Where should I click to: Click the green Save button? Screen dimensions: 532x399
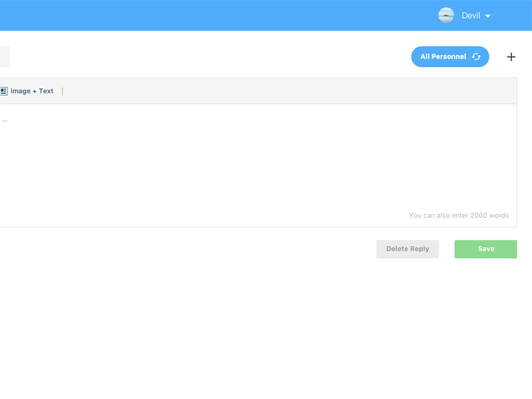tap(485, 249)
